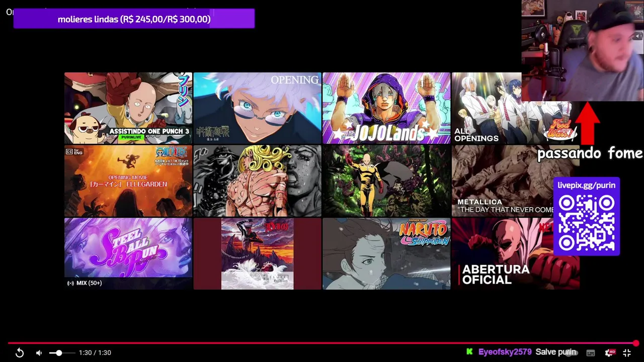
Task: Click the molieres lindas donation goal bar
Action: (134, 19)
